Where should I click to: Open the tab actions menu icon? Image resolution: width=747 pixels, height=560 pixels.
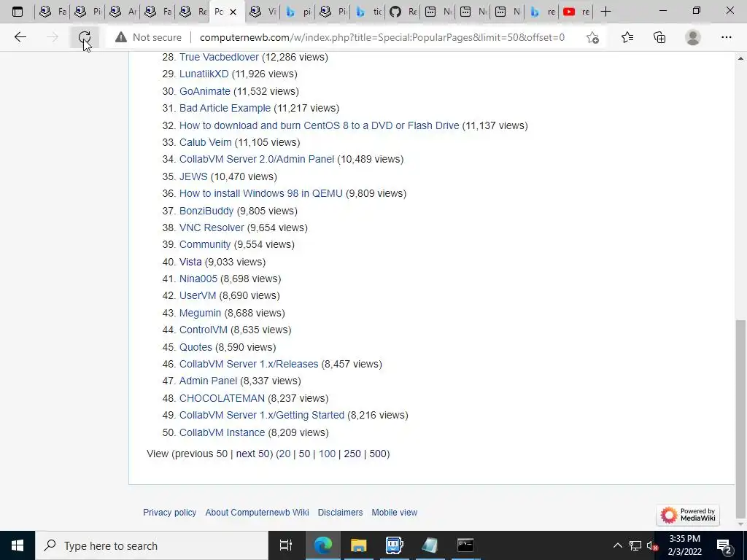(x=18, y=12)
